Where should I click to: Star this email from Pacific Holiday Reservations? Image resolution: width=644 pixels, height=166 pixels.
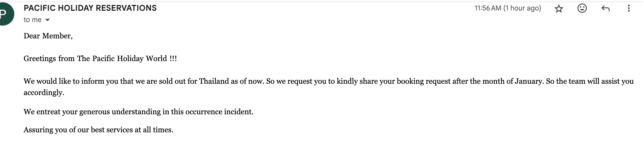[x=559, y=9]
